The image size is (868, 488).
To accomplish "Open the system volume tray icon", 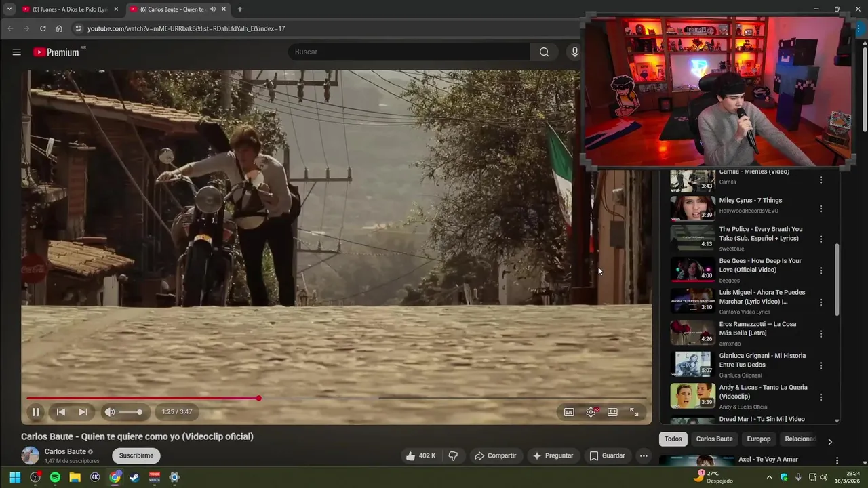I will click(824, 477).
